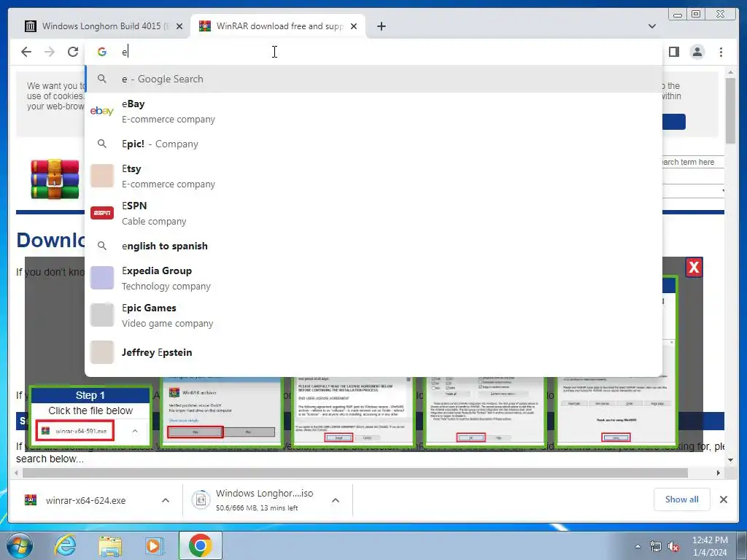The height and width of the screenshot is (560, 747).
Task: Open the Windows Longhorn iso download item
Action: [258, 499]
